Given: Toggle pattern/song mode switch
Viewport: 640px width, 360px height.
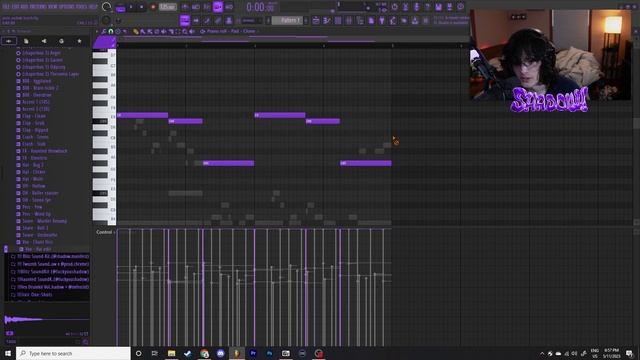Looking at the screenshot, I should click(120, 7).
